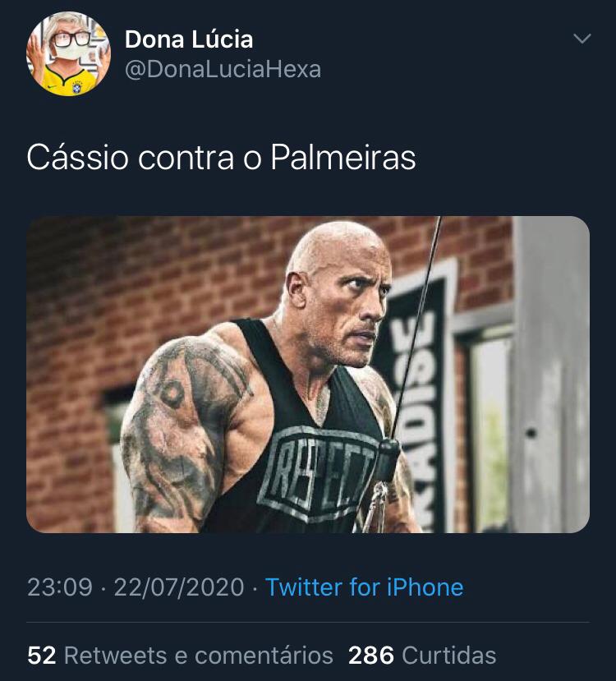Open the attached gym photo
The height and width of the screenshot is (681, 616).
point(308,375)
